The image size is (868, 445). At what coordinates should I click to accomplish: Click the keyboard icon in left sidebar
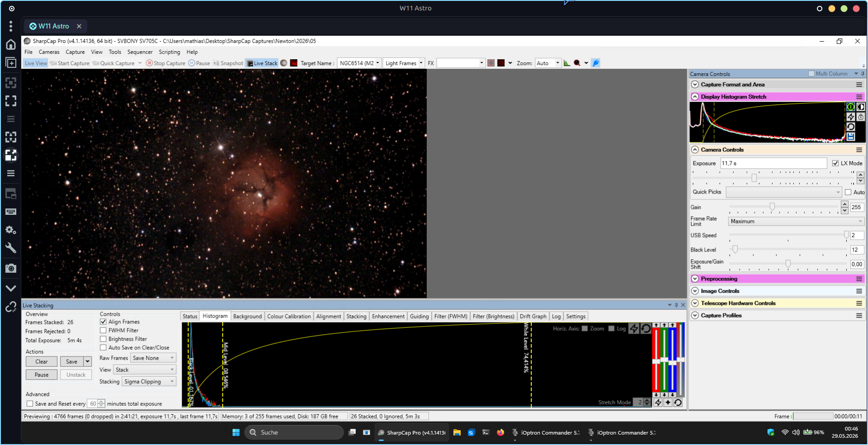11,212
